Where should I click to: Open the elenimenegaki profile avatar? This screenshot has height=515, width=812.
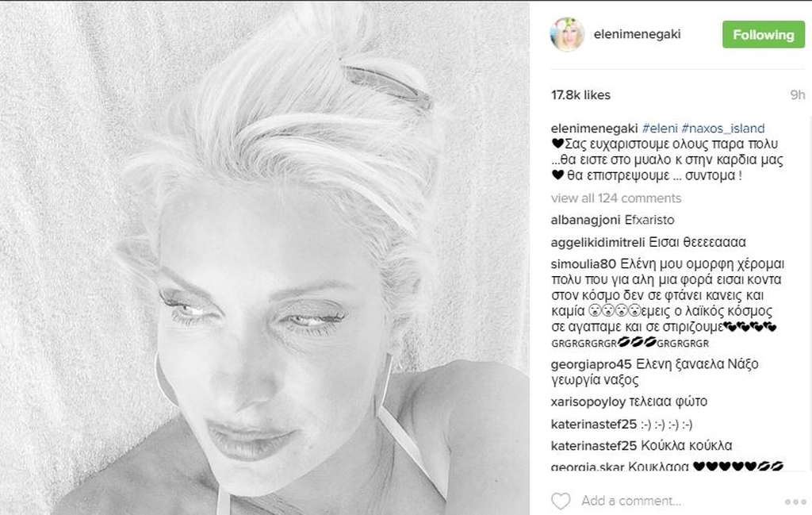(x=567, y=34)
